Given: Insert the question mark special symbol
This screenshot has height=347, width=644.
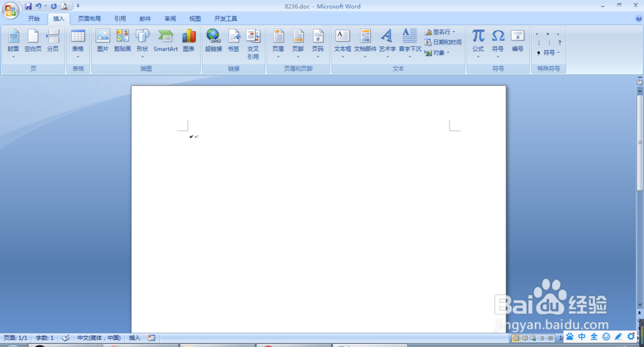Looking at the screenshot, I should pos(560,42).
